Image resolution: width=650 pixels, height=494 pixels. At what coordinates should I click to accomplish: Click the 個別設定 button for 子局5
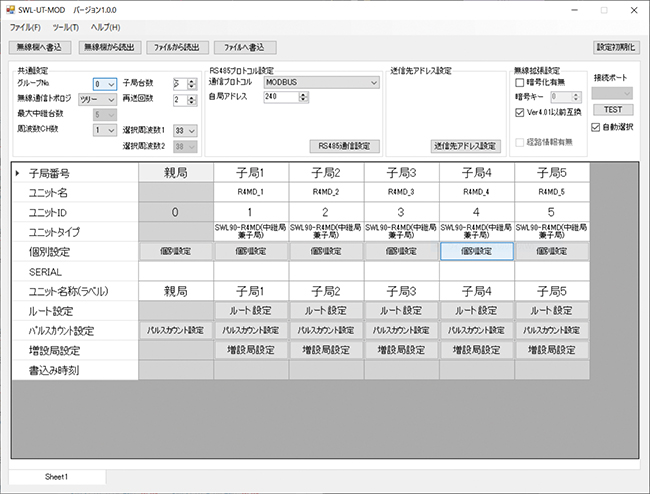(552, 251)
